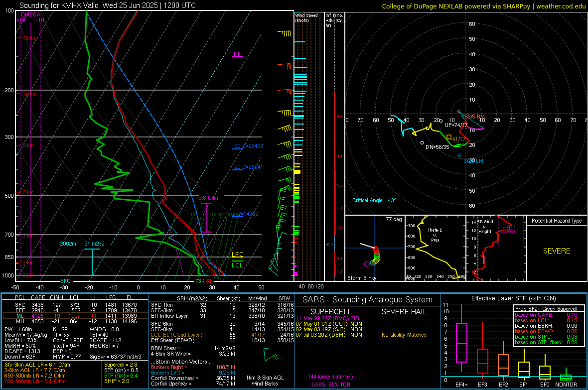
Task: Click the based on STPC probability row
Action: click(x=546, y=337)
